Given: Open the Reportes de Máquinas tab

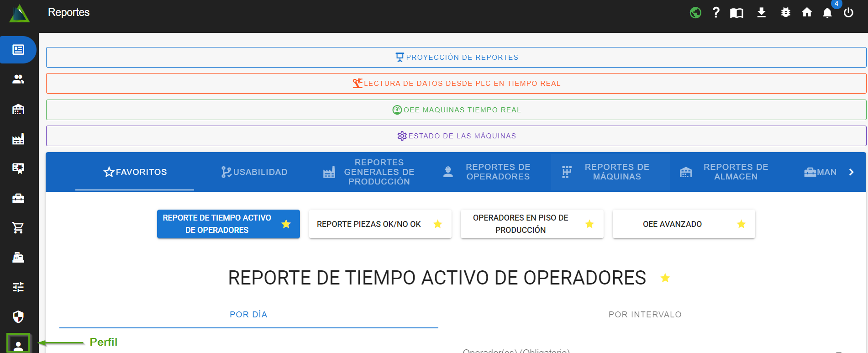Looking at the screenshot, I should (x=610, y=172).
